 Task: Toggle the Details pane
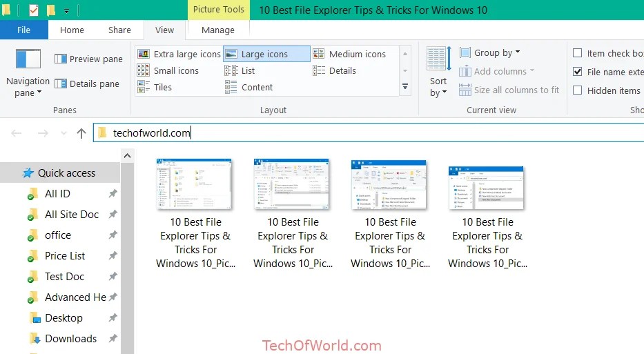pos(87,83)
